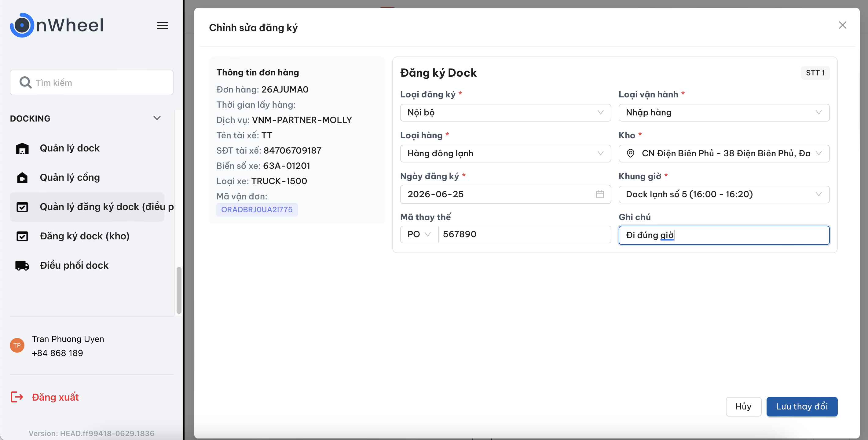This screenshot has height=440, width=868.
Task: Click the Đăng ký Dock heading
Action: (x=438, y=73)
